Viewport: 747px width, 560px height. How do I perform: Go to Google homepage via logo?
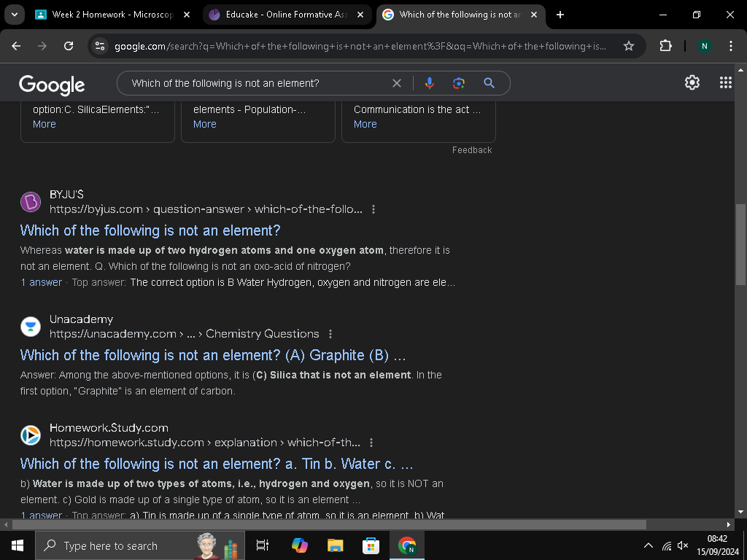point(52,85)
